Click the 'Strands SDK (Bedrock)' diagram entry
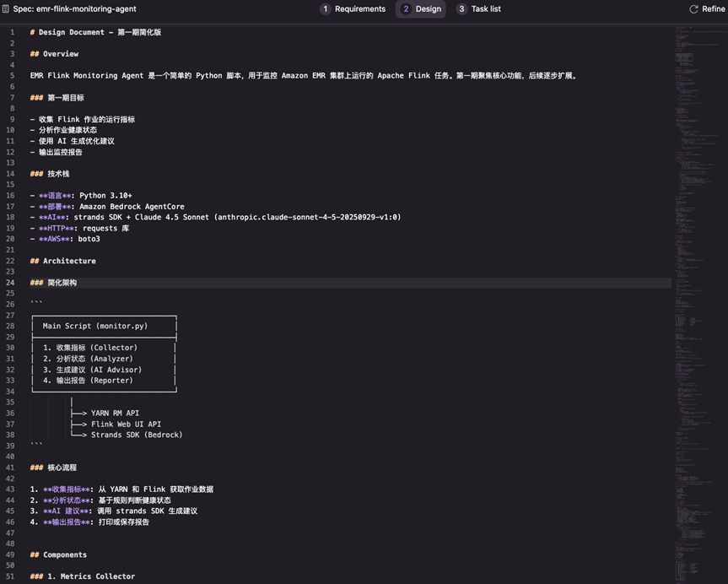This screenshot has height=584, width=728. click(x=137, y=435)
